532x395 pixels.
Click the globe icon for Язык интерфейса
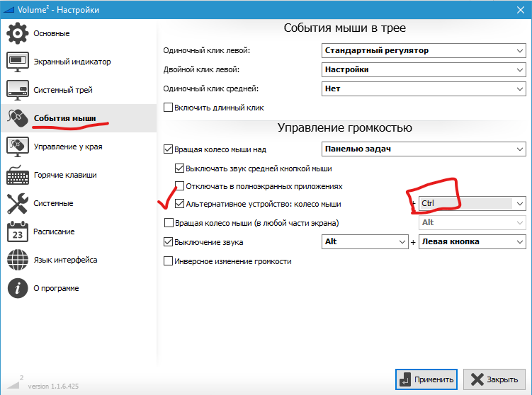18,260
